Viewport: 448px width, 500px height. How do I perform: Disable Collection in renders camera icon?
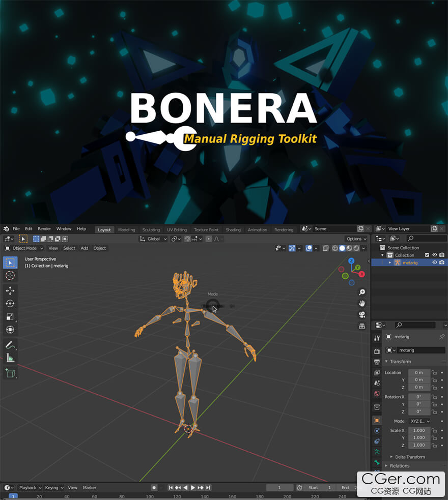[x=442, y=255]
